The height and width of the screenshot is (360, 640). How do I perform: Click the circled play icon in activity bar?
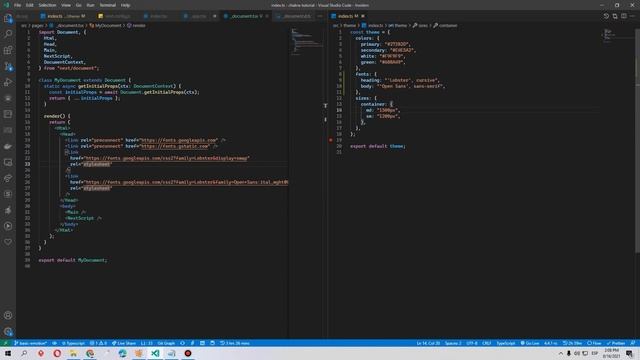(8, 226)
